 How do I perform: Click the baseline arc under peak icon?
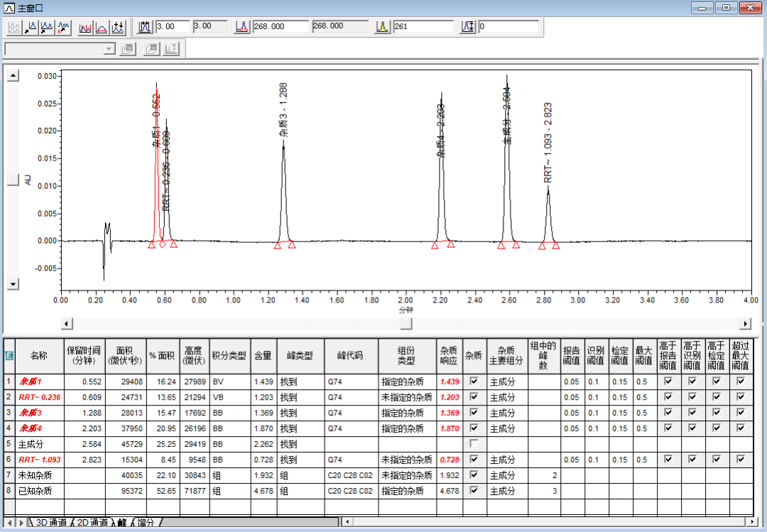point(102,28)
